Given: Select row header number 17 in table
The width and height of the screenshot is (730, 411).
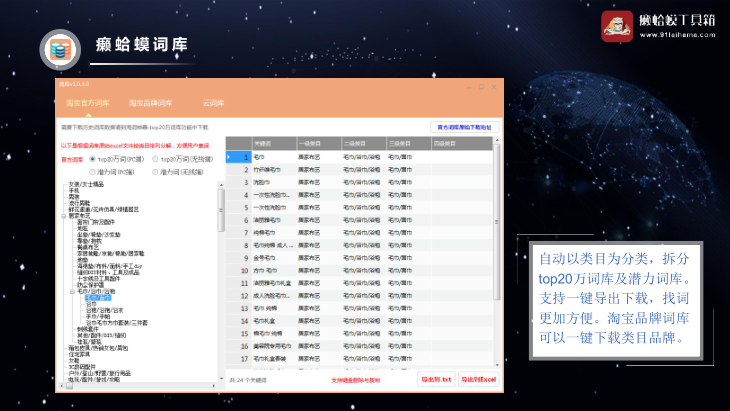Looking at the screenshot, I should click(x=239, y=359).
